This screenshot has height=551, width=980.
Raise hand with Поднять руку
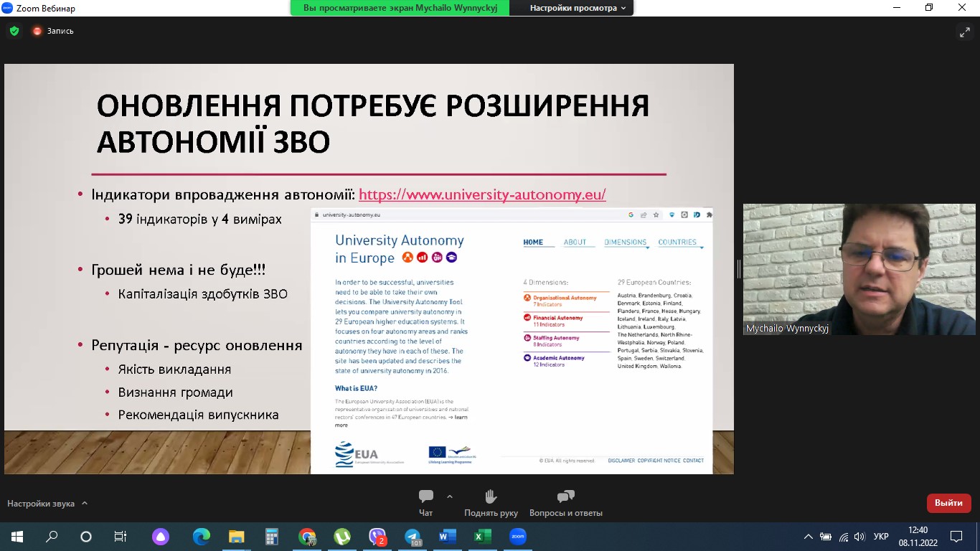point(491,502)
